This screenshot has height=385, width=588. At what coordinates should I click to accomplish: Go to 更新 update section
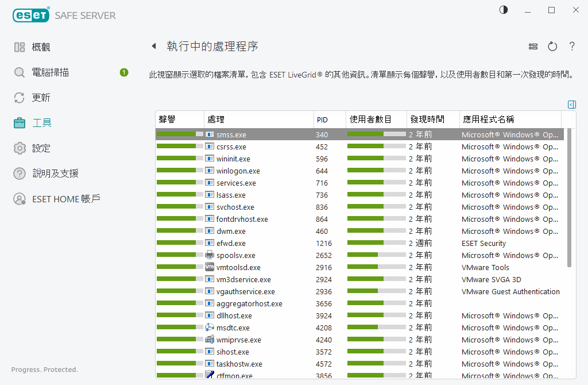(41, 98)
